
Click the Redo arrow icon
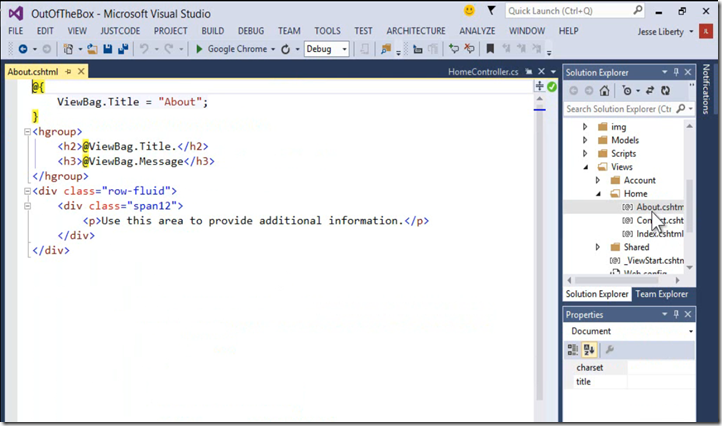point(169,49)
